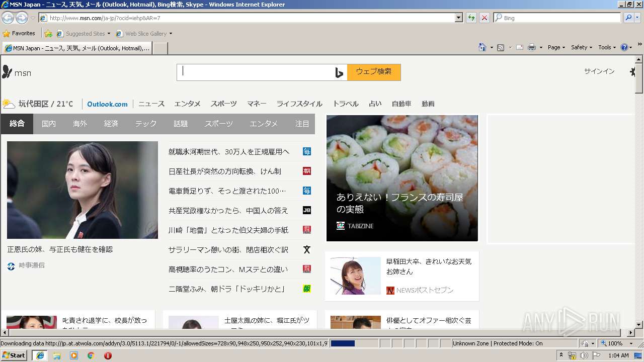
Task: Select the 経済 news tab
Action: coord(111,124)
